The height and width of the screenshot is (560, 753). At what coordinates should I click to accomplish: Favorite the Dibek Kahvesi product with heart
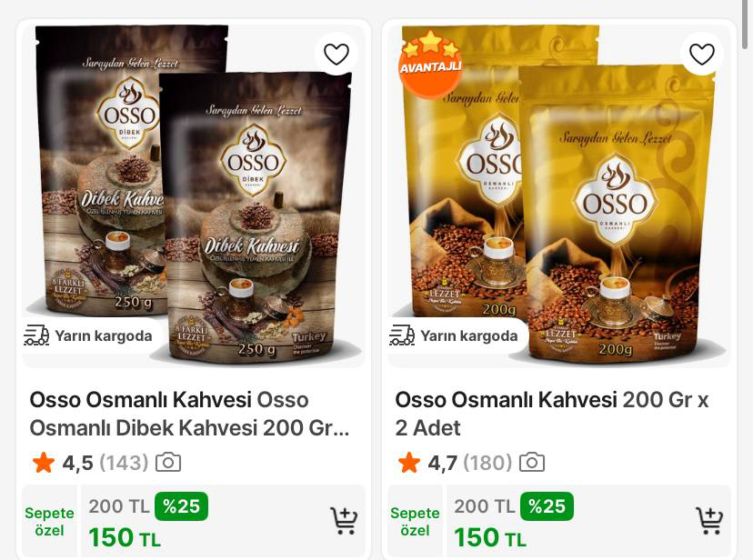(x=336, y=54)
